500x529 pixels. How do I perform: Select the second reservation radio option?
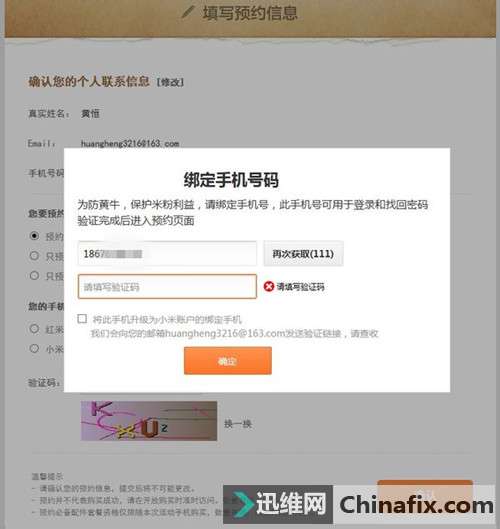[34, 255]
